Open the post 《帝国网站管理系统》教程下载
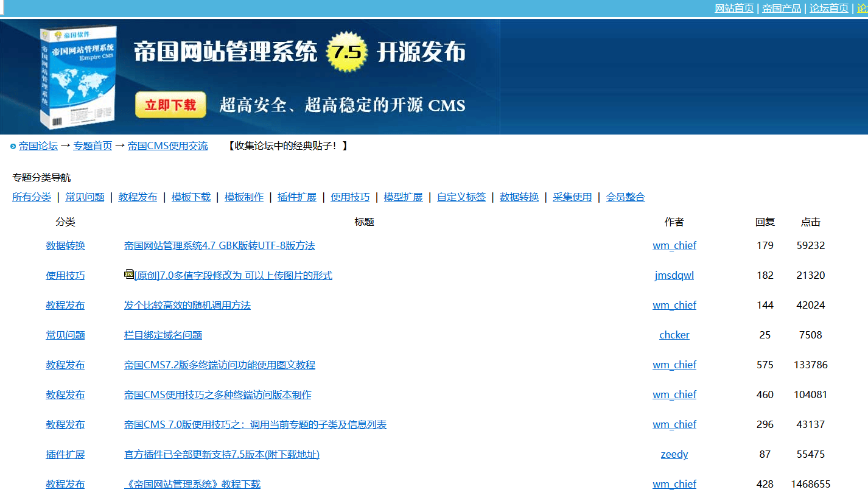 coord(192,485)
